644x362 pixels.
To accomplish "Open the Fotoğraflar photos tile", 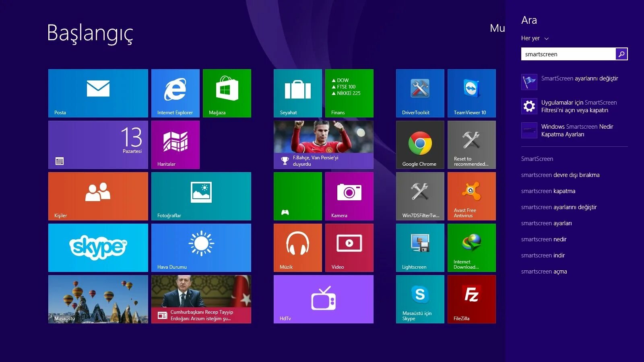I will click(201, 196).
